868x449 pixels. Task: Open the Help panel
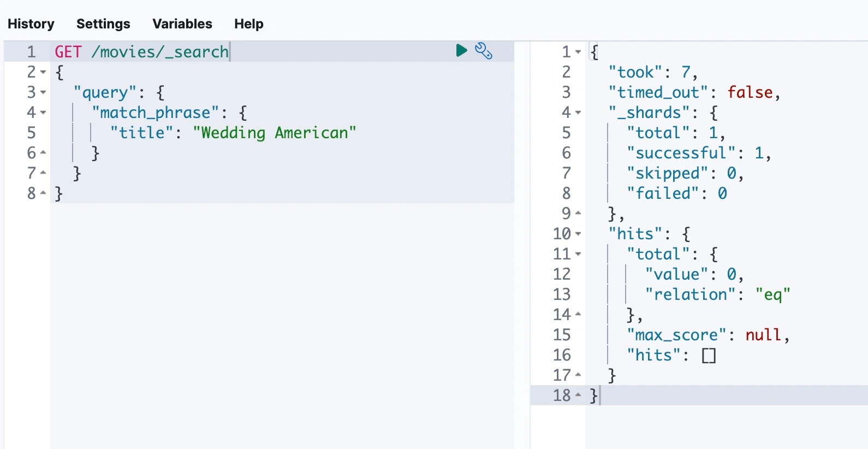point(248,24)
